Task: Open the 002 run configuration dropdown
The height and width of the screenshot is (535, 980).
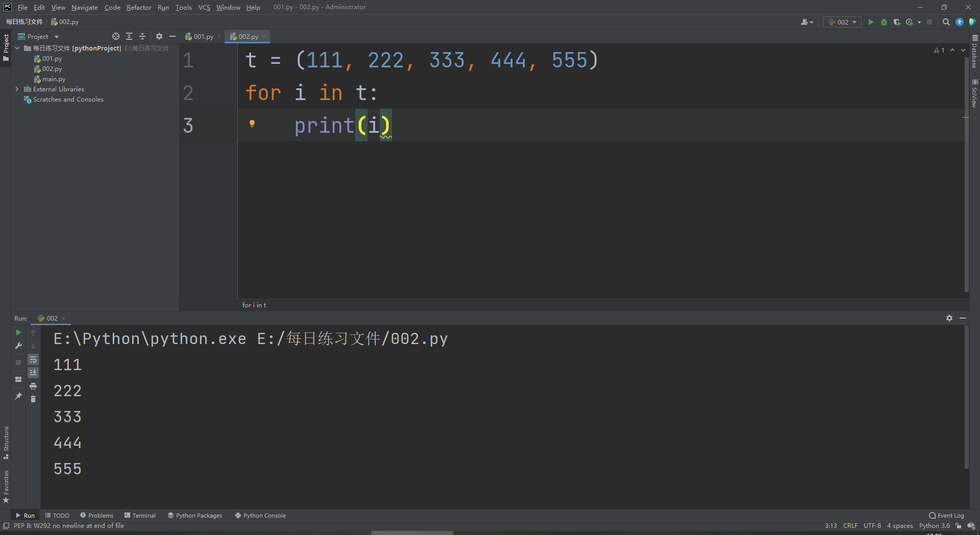Action: click(x=842, y=22)
